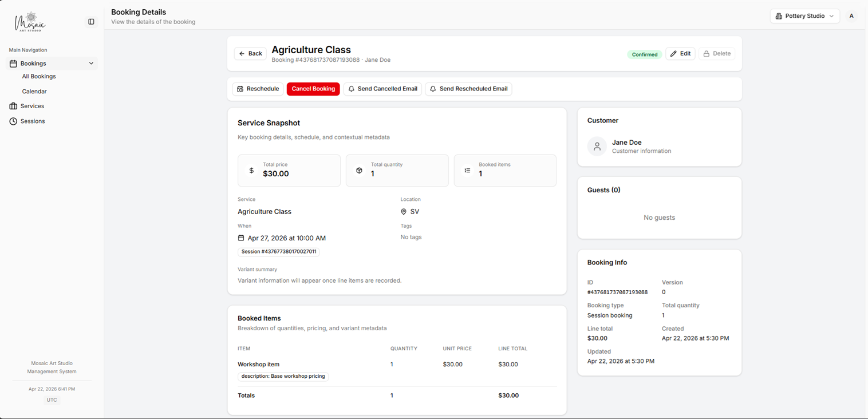Click the user avatar 'A' in header
This screenshot has width=868, height=419.
click(851, 16)
